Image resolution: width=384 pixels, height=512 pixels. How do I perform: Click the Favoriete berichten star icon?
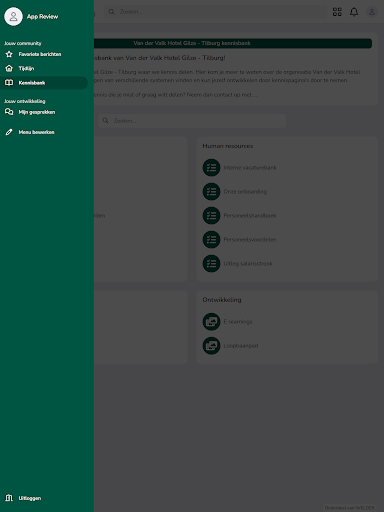(9, 54)
